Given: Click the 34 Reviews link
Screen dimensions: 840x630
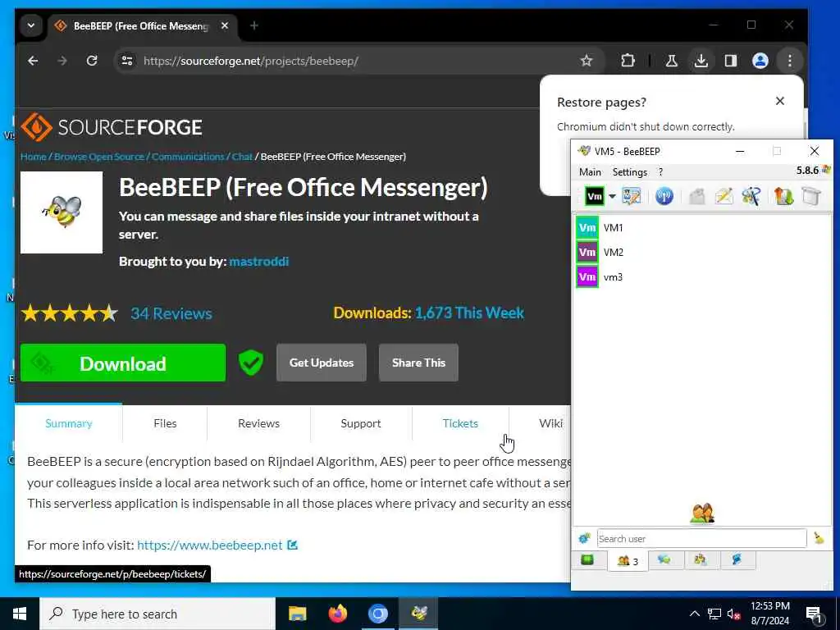Looking at the screenshot, I should [x=171, y=313].
